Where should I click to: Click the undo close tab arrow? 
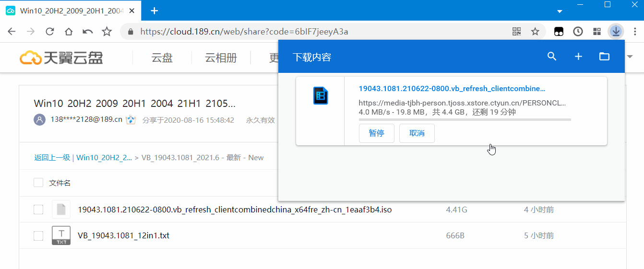pyautogui.click(x=87, y=32)
